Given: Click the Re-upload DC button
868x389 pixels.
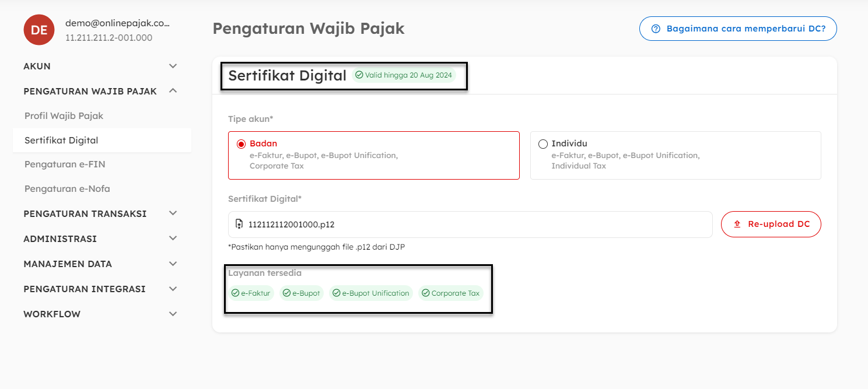Looking at the screenshot, I should (771, 224).
